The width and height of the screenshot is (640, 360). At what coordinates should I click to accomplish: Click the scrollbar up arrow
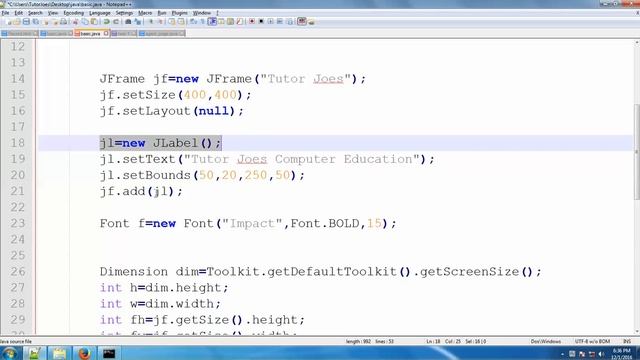point(636,42)
